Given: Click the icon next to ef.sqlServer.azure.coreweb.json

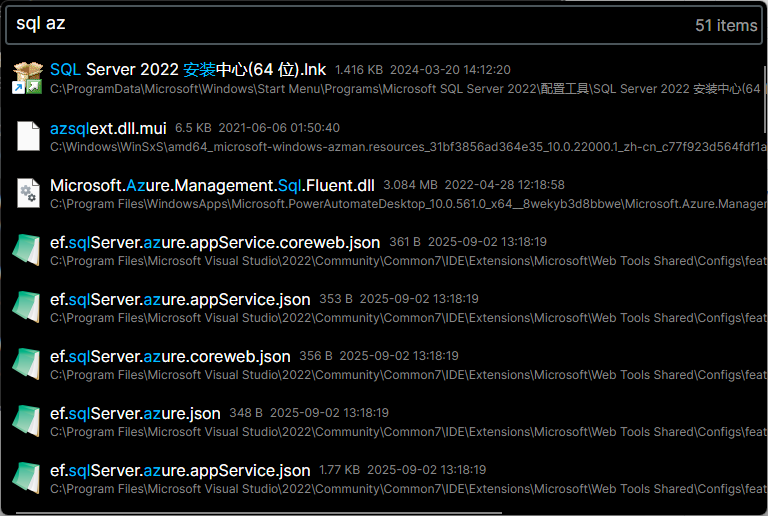Looking at the screenshot, I should [27, 364].
